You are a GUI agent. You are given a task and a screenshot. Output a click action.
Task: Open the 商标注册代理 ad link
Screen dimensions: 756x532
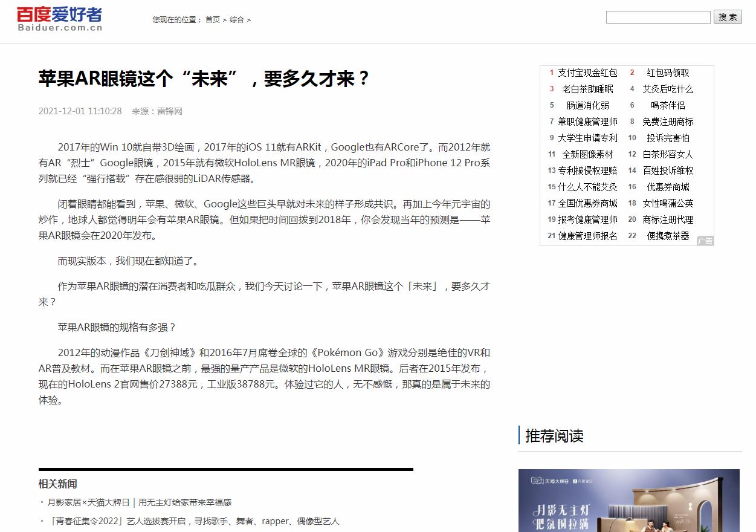pos(668,219)
